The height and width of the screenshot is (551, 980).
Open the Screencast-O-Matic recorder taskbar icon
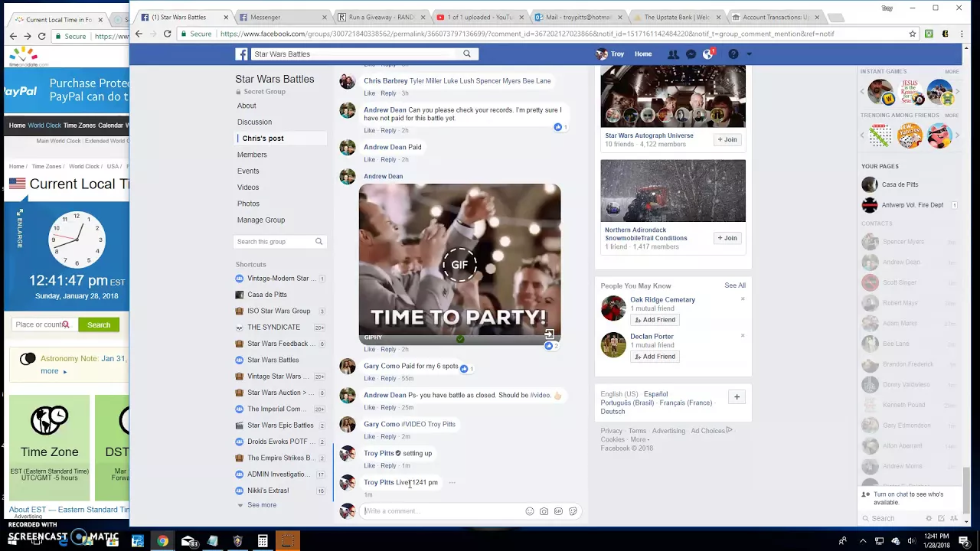[288, 541]
